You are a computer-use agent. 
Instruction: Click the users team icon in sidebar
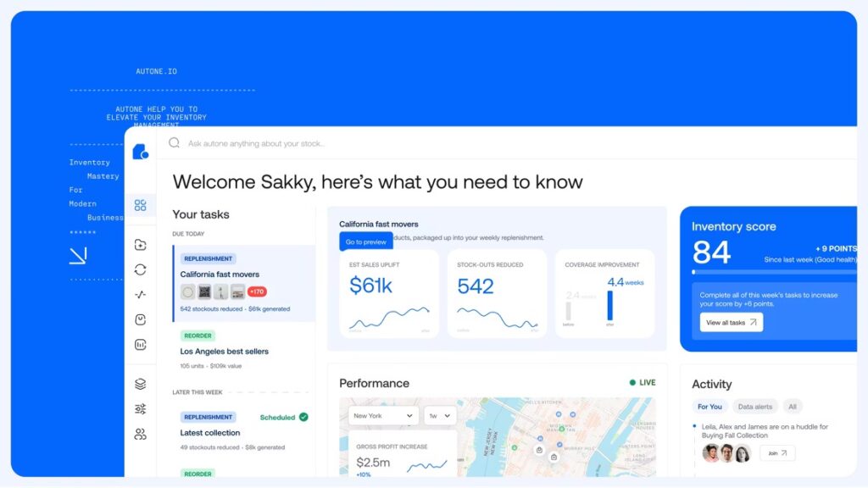[141, 434]
